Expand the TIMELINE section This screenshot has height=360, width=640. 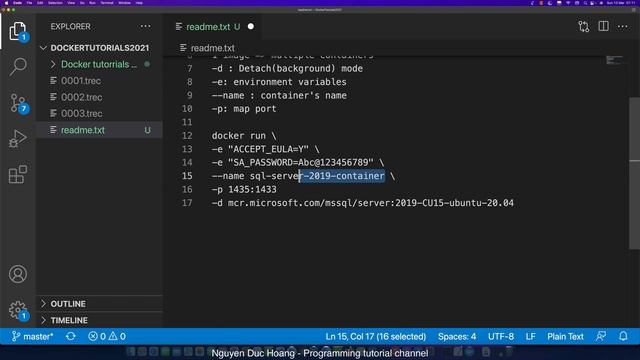tap(100, 320)
